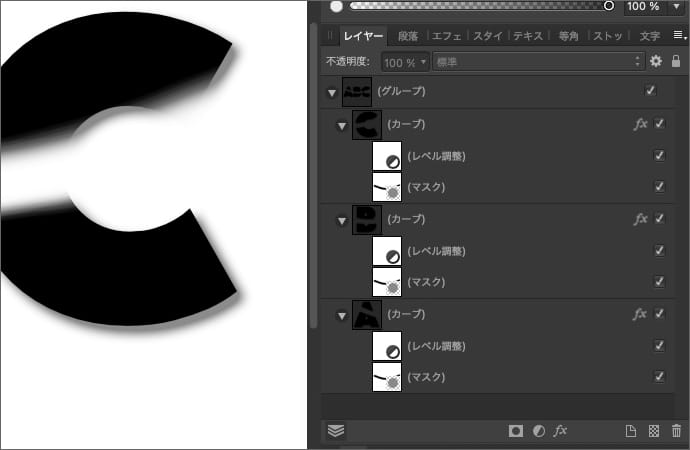Uncheck the last (マスク) layer visibility

pyautogui.click(x=659, y=377)
